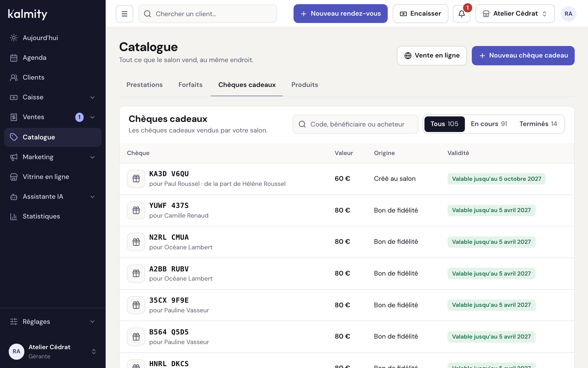Open cheque row KA3D V6QU

(x=347, y=179)
